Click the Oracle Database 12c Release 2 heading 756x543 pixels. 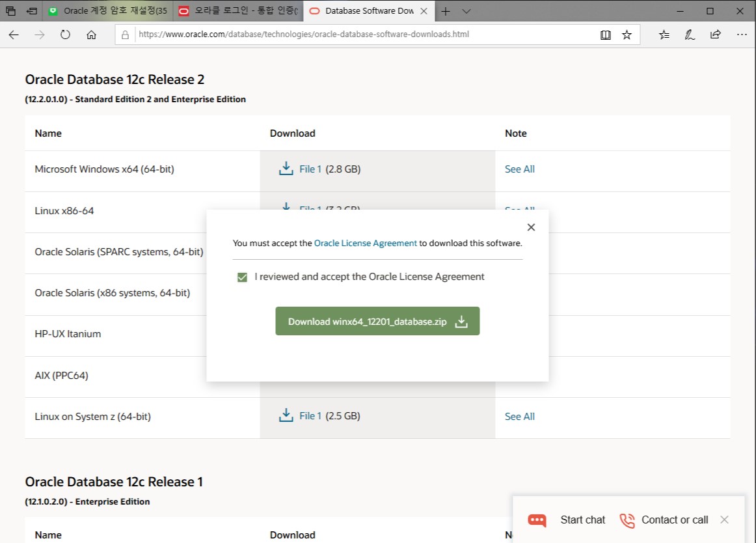pyautogui.click(x=115, y=79)
